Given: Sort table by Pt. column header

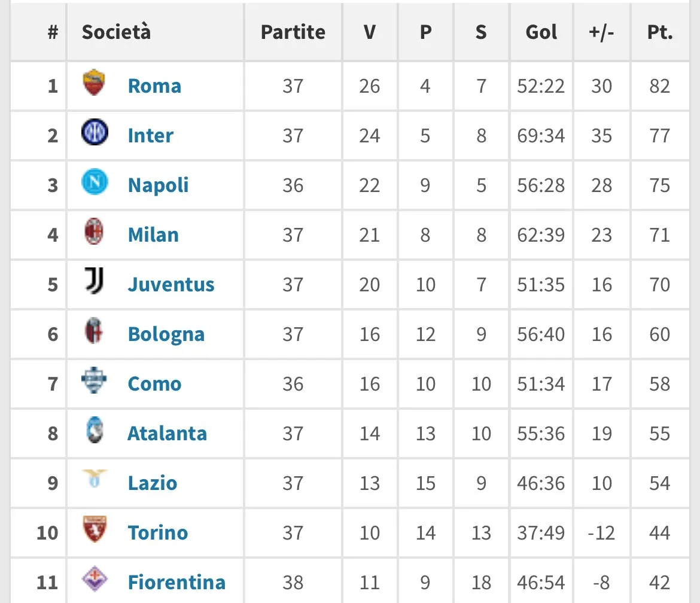Looking at the screenshot, I should [x=660, y=32].
